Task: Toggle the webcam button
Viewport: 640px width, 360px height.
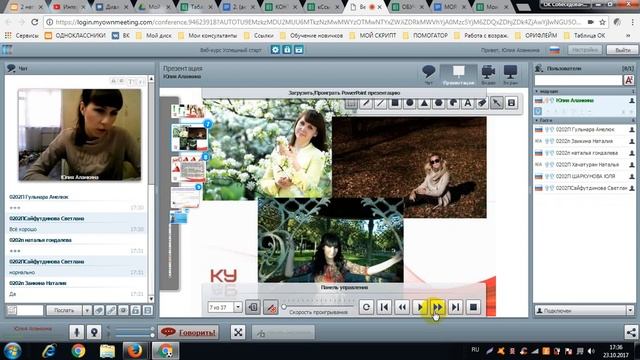Action: point(94,332)
